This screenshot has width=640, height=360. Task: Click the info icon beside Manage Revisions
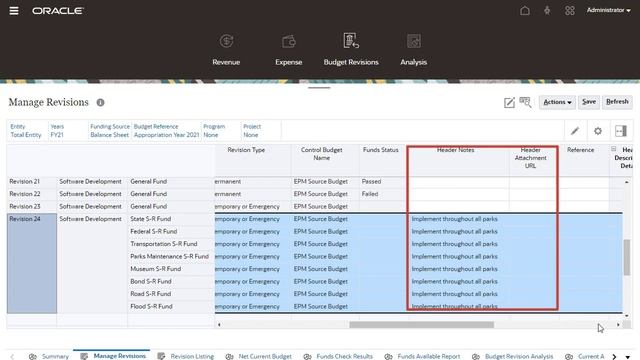coord(100,102)
